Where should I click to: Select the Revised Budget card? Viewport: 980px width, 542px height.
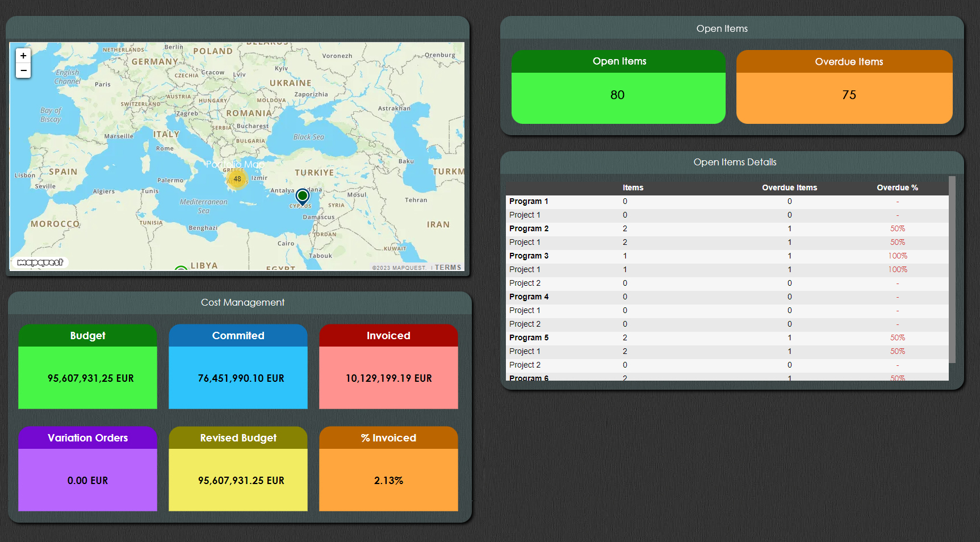(238, 469)
